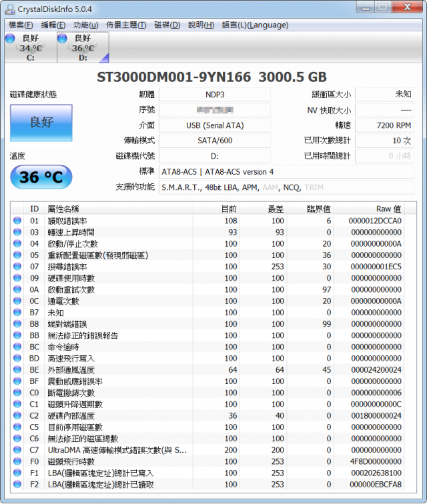Open the 檔案(F) menu

21,25
